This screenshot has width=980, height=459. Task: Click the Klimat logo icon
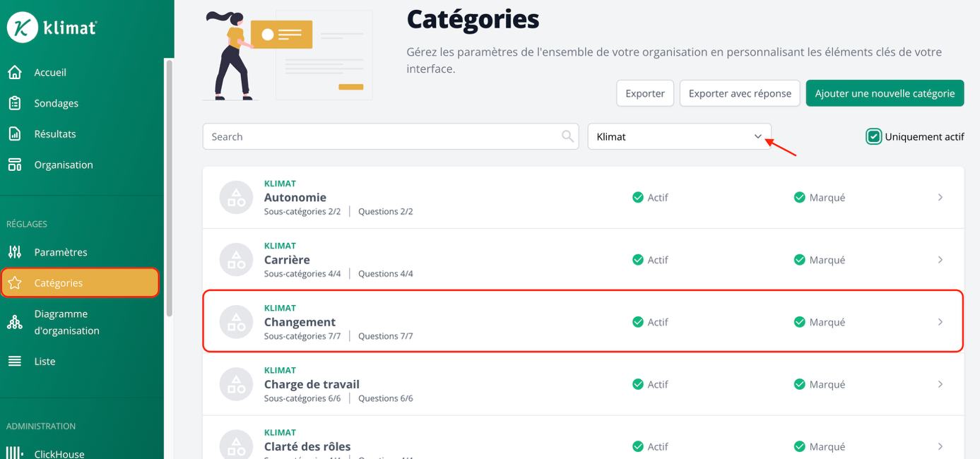tap(22, 28)
